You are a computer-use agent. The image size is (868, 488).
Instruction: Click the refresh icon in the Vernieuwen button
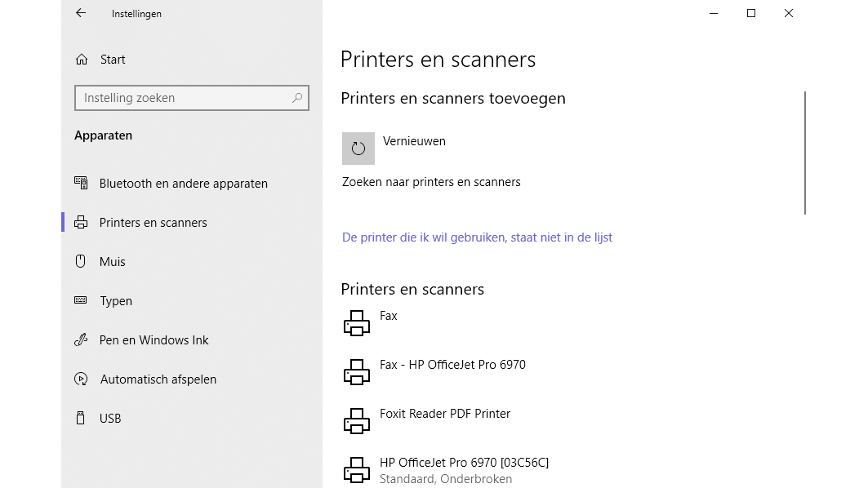(358, 148)
